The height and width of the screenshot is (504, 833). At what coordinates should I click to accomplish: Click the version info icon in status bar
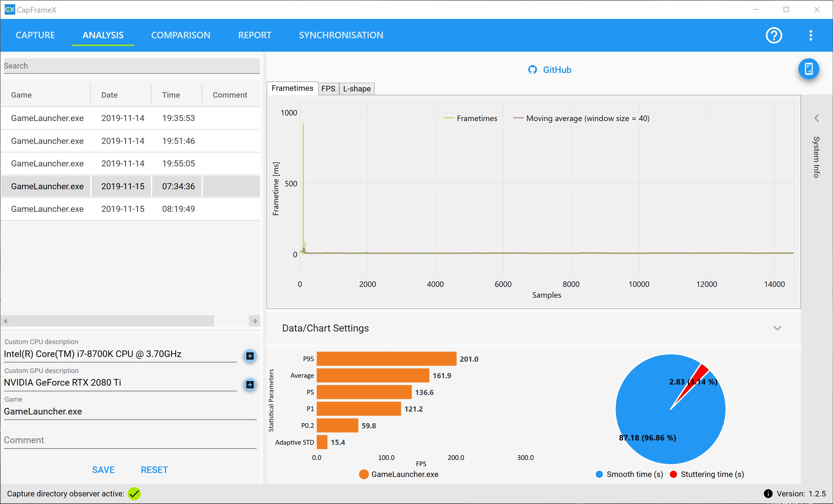click(768, 493)
